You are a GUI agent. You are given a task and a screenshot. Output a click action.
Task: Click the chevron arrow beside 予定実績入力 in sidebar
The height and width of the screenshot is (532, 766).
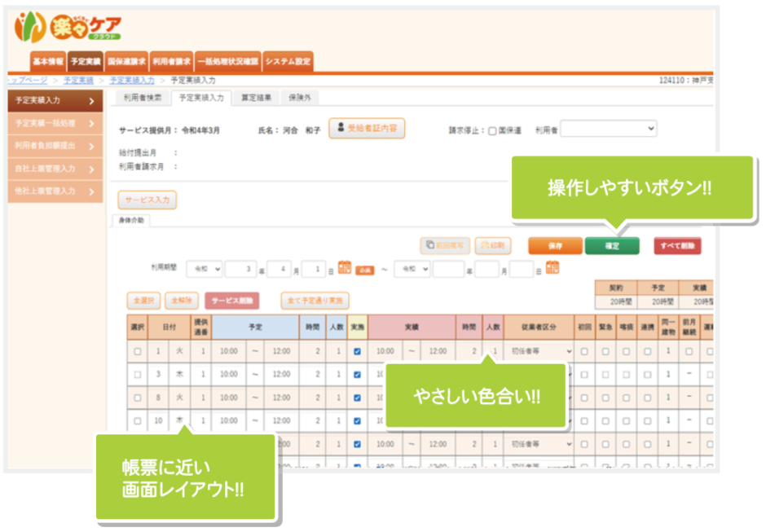[x=91, y=101]
